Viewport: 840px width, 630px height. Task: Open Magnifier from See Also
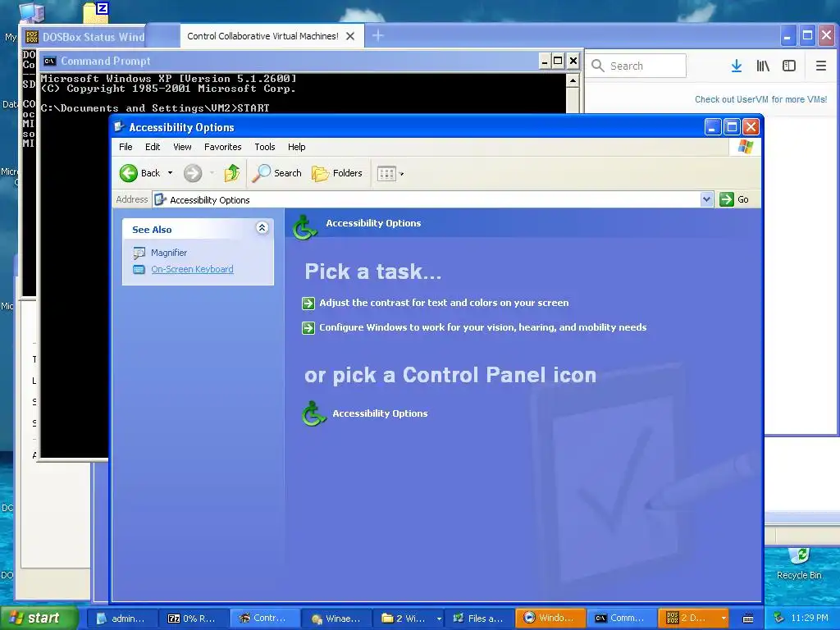pos(169,253)
